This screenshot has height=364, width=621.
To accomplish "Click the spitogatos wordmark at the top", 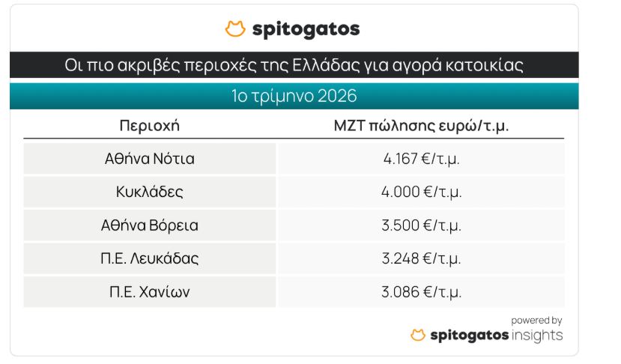I will 306,29.
